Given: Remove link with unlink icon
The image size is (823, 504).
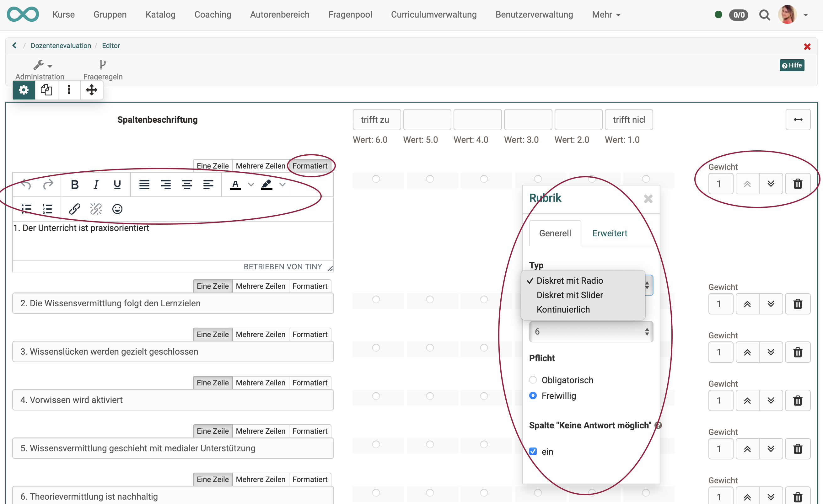Looking at the screenshot, I should tap(96, 209).
